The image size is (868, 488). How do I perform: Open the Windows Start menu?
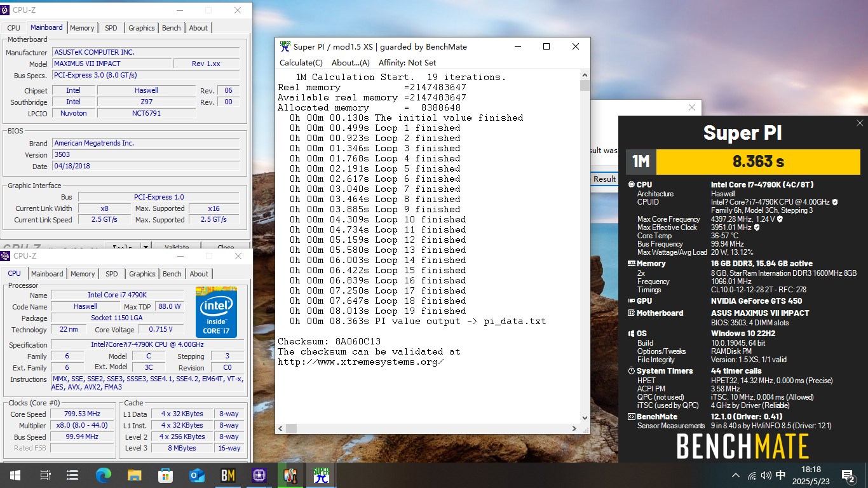pyautogui.click(x=15, y=475)
